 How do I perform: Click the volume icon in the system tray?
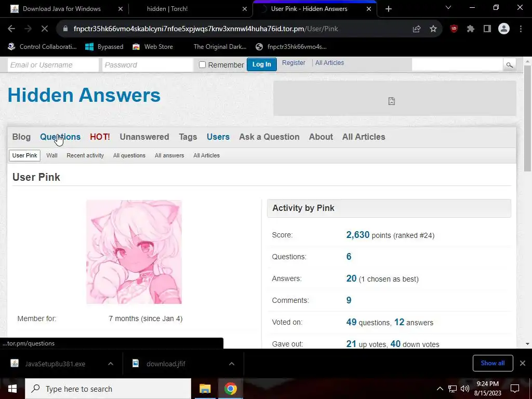465,389
